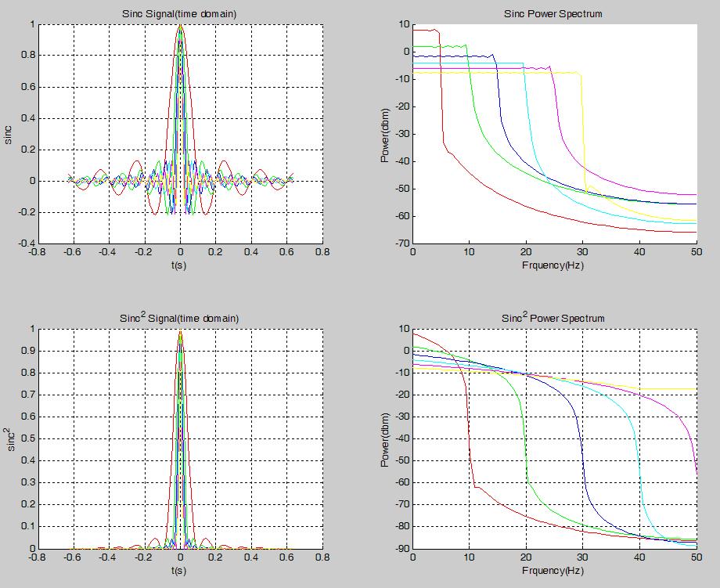Click the 'Sinc² Signal(time domain)' title

pyautogui.click(x=180, y=318)
